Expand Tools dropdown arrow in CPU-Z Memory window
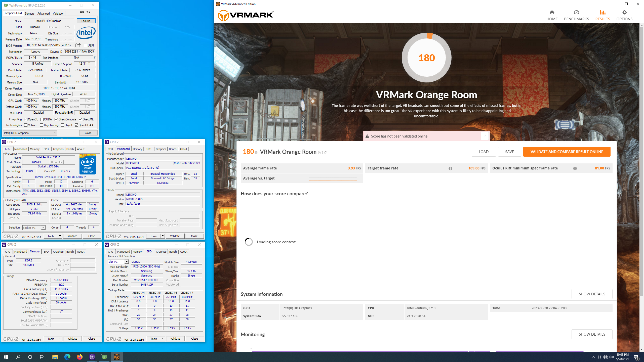Screen dimensions: 644x362 coord(60,339)
